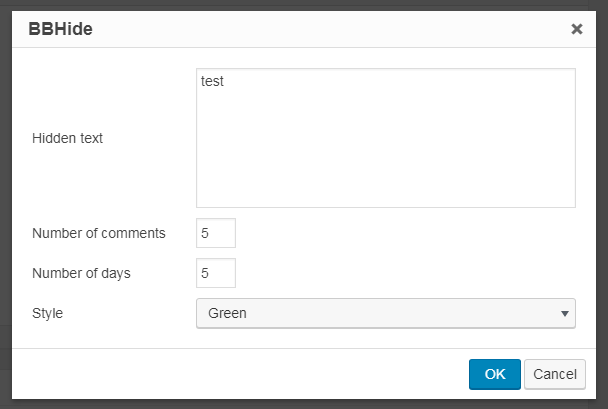Image resolution: width=608 pixels, height=409 pixels.
Task: Focus the Hidden text textarea
Action: 386,138
